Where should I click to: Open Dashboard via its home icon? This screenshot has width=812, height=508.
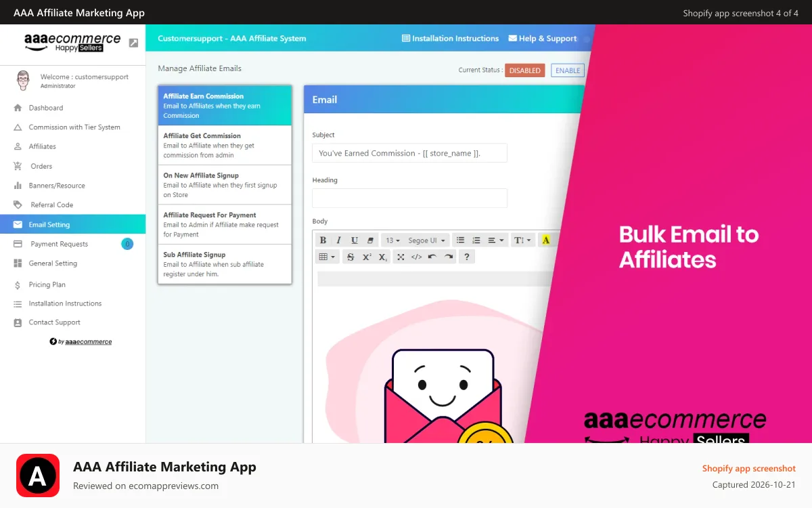[18, 108]
